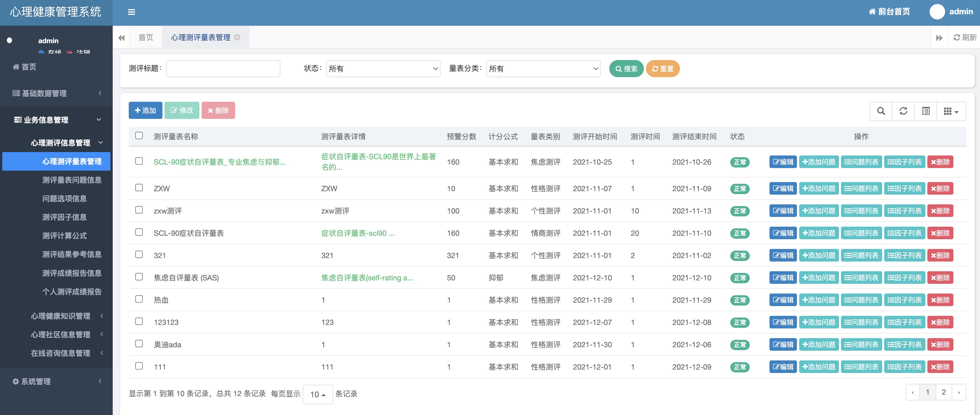Viewport: 980px width, 415px height.
Task: Go to page 2 in pagination
Action: tap(943, 392)
